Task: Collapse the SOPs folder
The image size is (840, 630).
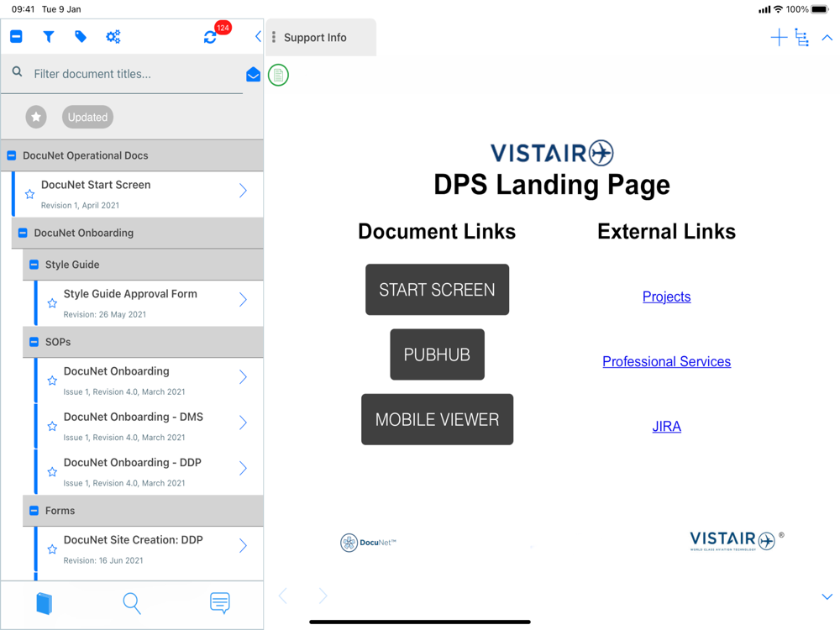Action: [x=34, y=342]
